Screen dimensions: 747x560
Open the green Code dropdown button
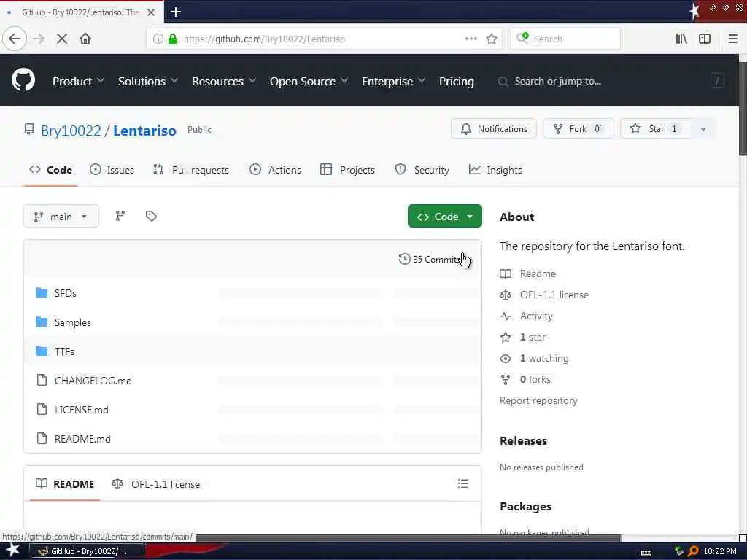444,216
